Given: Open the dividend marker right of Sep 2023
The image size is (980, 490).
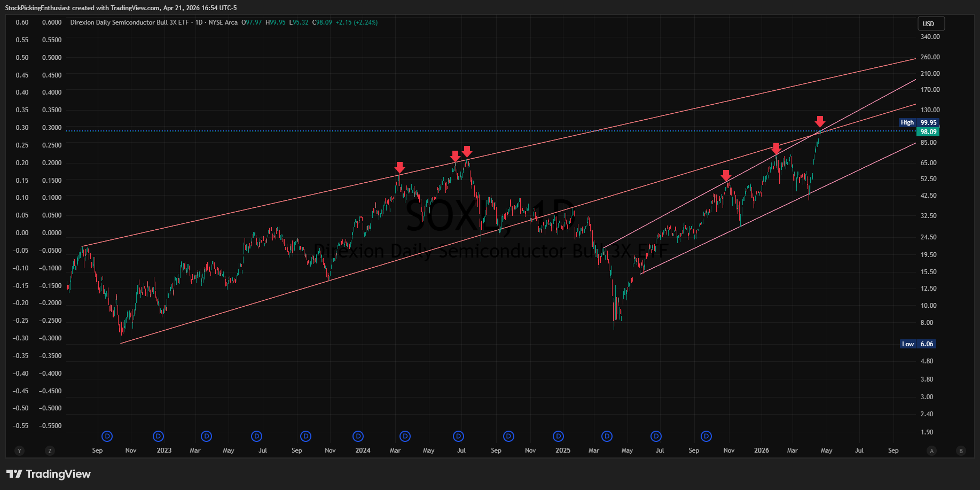Looking at the screenshot, I should click(x=306, y=437).
